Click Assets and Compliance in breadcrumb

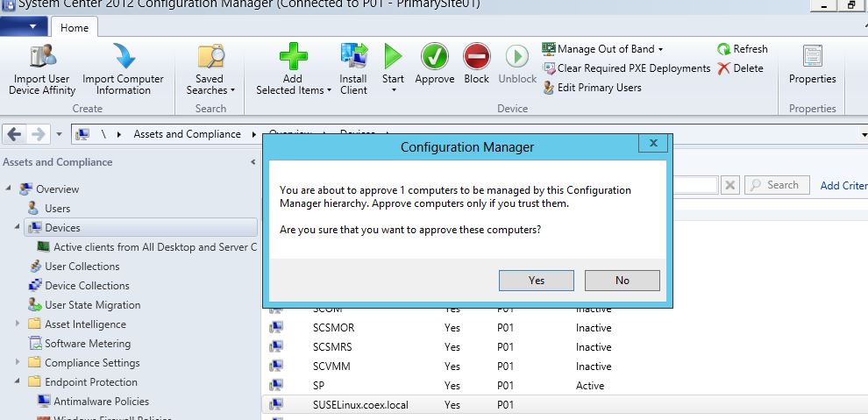187,134
